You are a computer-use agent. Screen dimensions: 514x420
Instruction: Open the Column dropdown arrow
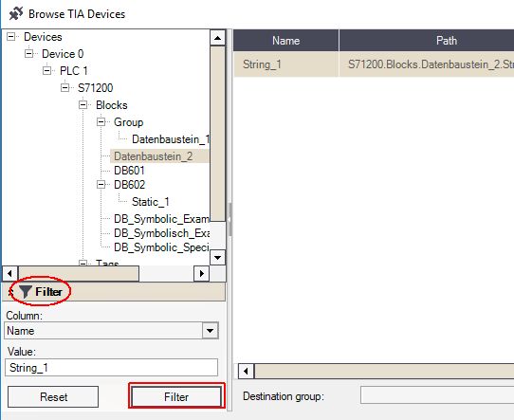[211, 331]
